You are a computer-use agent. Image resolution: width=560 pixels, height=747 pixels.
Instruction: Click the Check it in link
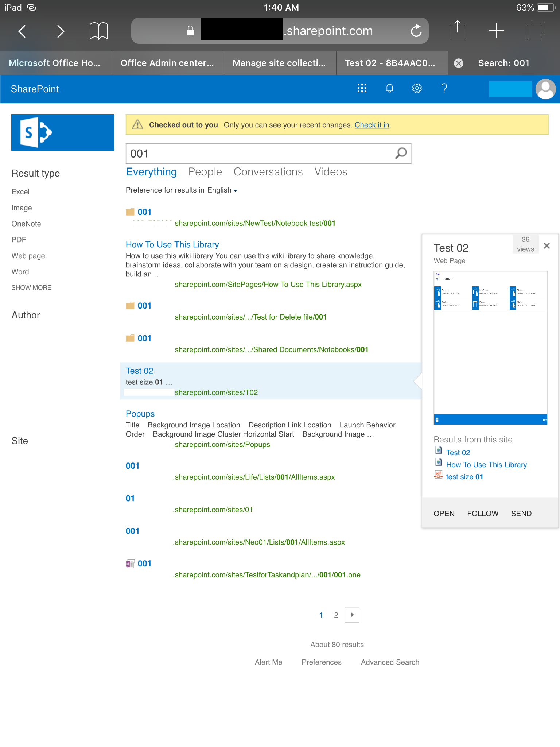point(372,125)
